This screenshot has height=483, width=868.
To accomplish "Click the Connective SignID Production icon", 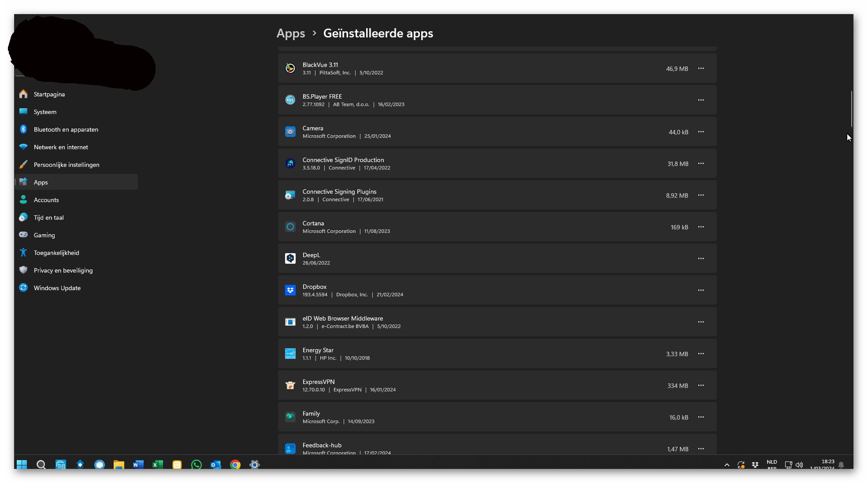I will coord(290,164).
